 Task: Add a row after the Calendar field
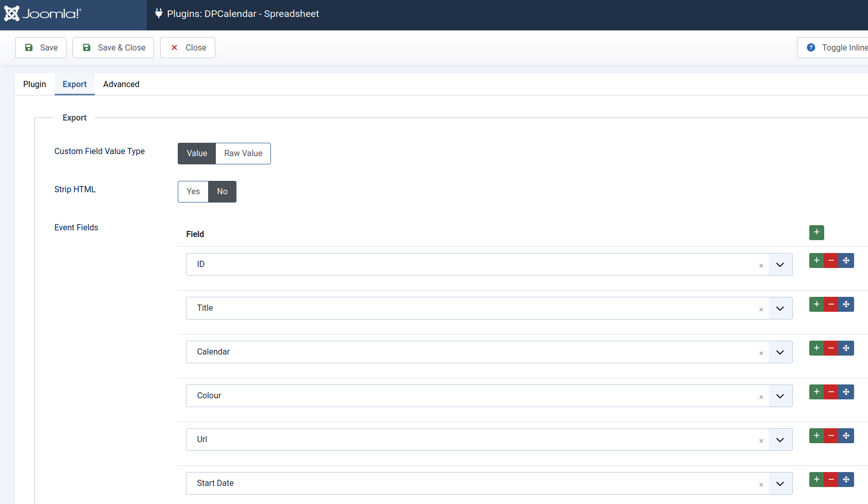point(816,348)
